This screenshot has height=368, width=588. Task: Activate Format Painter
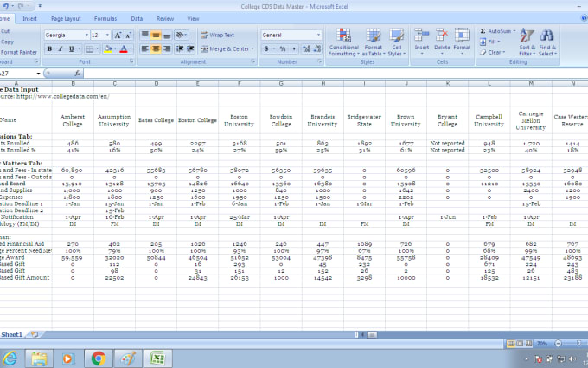coord(18,52)
